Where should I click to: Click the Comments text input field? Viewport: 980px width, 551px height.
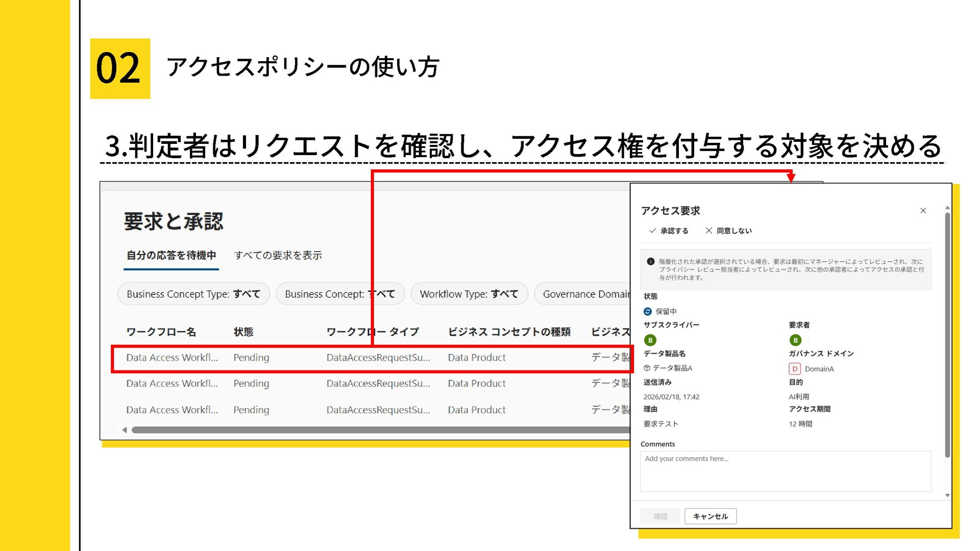tap(785, 471)
